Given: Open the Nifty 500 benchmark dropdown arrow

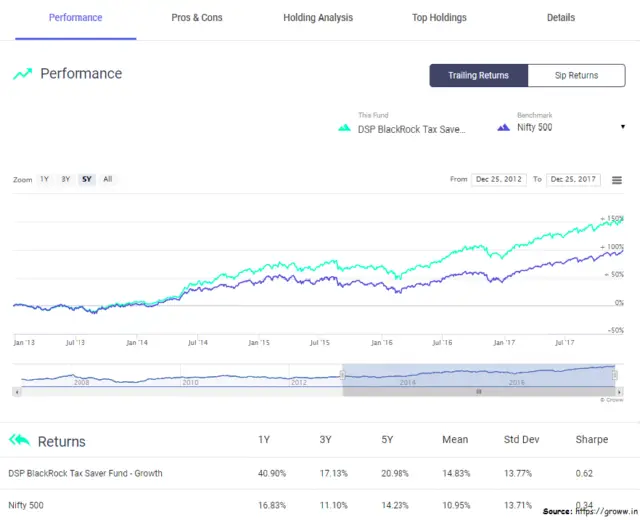Looking at the screenshot, I should click(x=623, y=127).
